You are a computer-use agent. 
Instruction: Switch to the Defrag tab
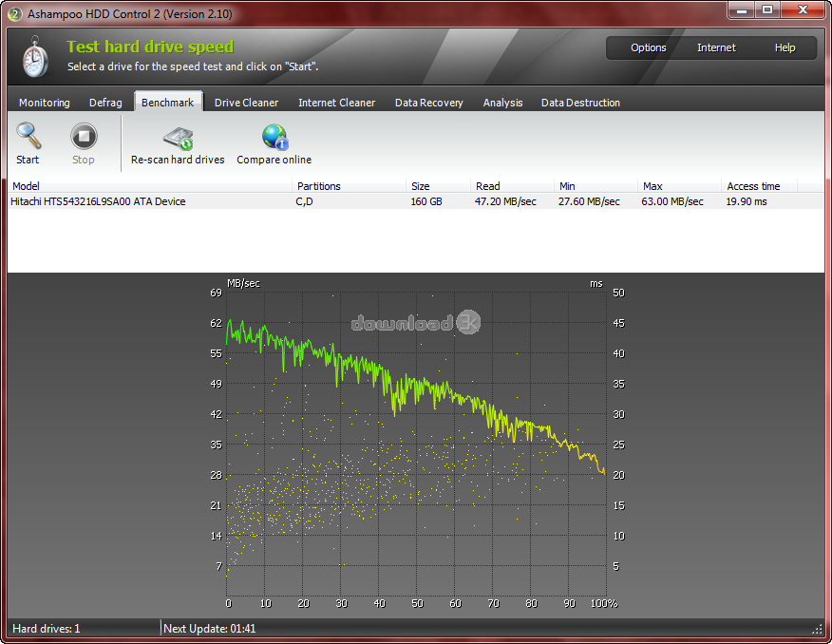pyautogui.click(x=105, y=103)
